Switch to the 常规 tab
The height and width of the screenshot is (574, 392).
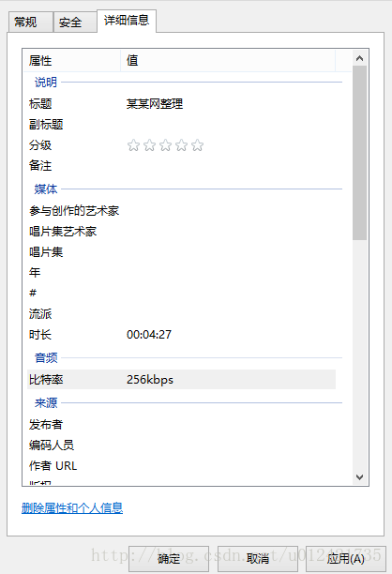(31, 23)
